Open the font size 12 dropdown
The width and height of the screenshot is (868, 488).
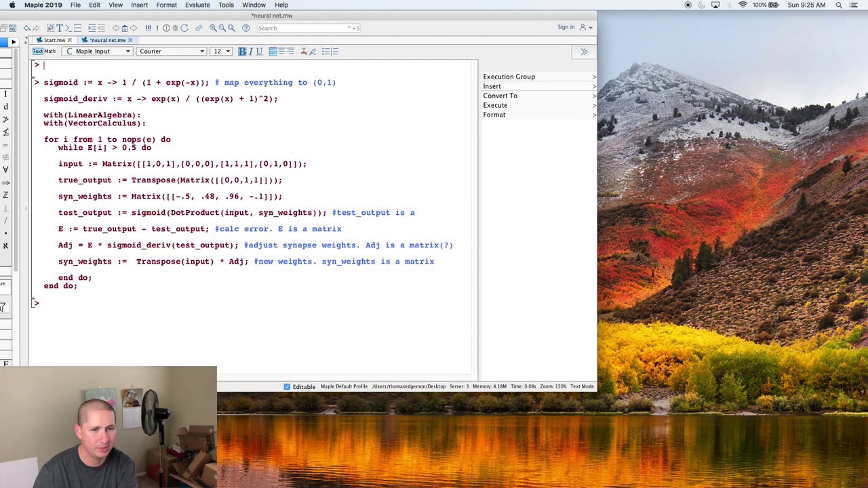click(221, 52)
